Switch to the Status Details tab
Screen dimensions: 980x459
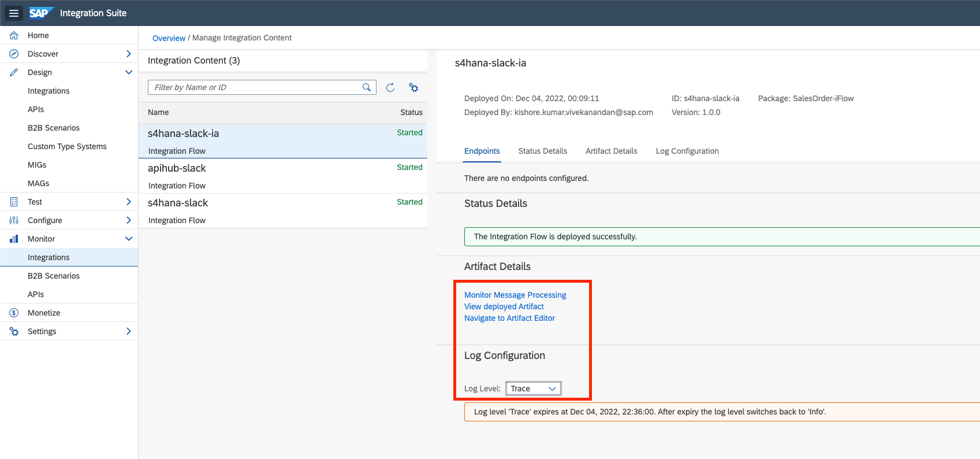coord(542,151)
